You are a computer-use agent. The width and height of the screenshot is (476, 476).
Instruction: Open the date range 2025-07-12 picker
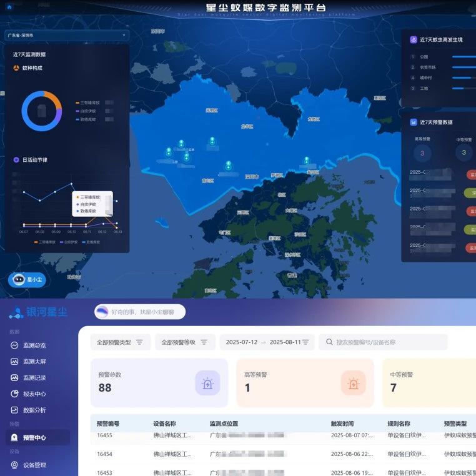pos(267,342)
